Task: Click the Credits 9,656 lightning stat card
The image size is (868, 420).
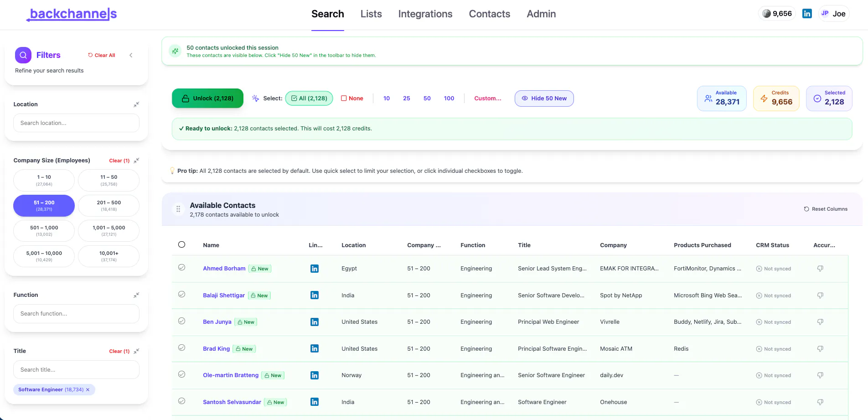Action: point(776,99)
